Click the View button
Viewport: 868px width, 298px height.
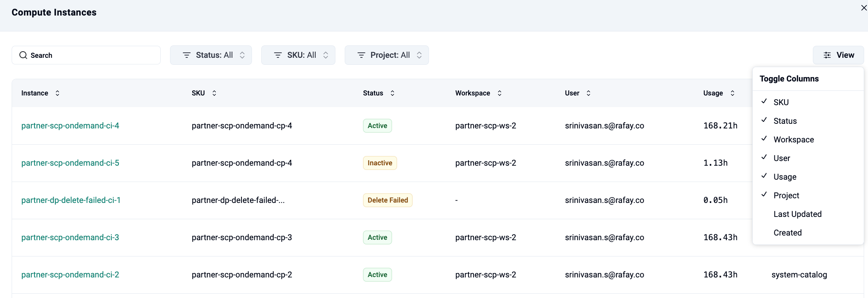coord(838,55)
